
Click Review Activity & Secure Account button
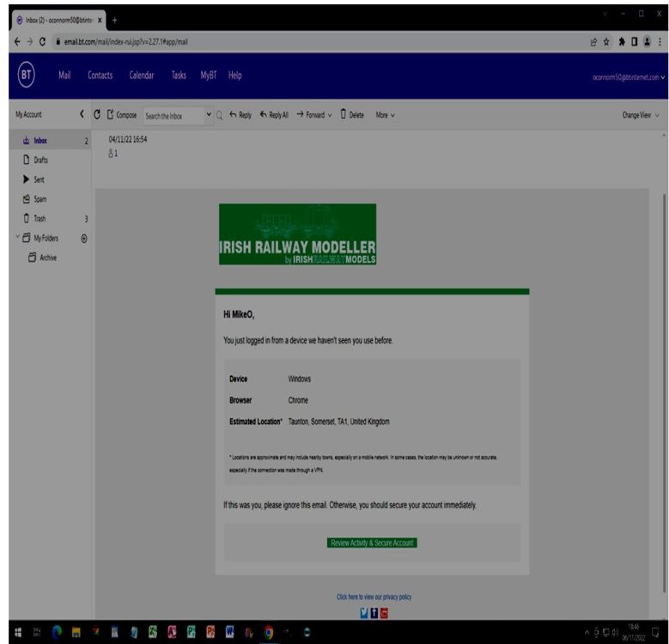tap(372, 543)
